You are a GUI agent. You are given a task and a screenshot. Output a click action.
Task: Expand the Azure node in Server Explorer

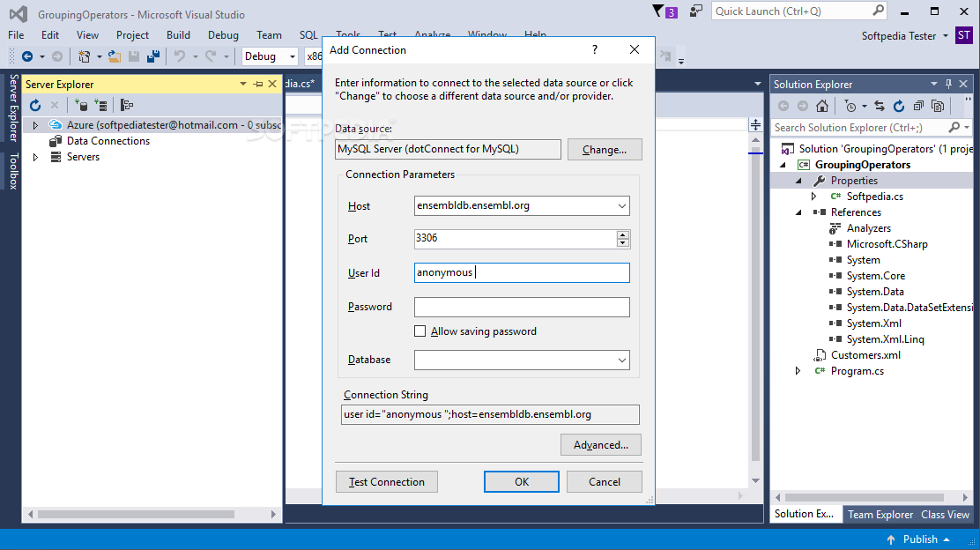tap(35, 125)
